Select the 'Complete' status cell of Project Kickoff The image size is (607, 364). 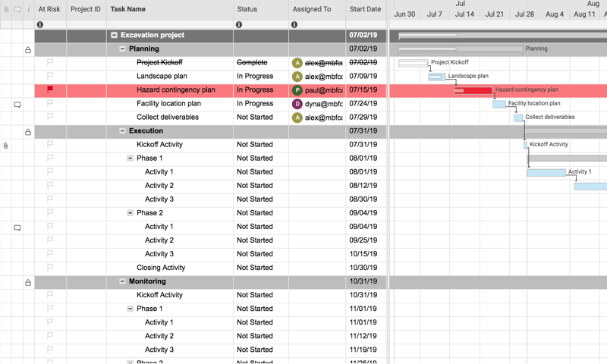(261, 63)
